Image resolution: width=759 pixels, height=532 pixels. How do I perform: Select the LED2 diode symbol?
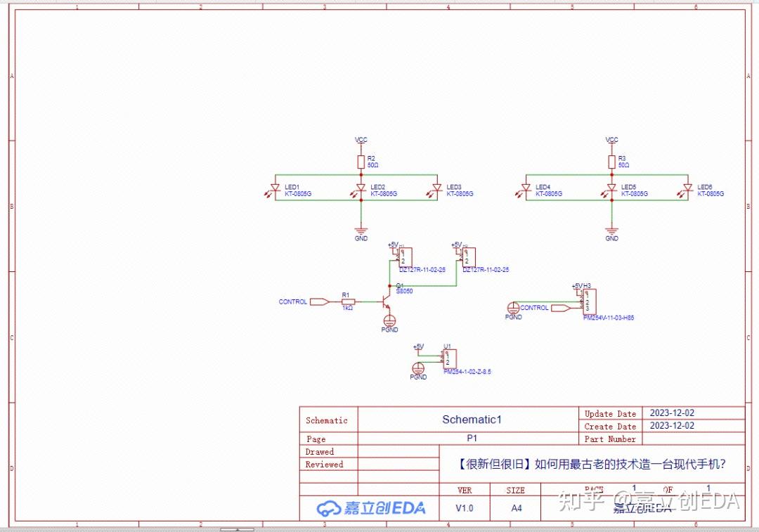[x=359, y=189]
